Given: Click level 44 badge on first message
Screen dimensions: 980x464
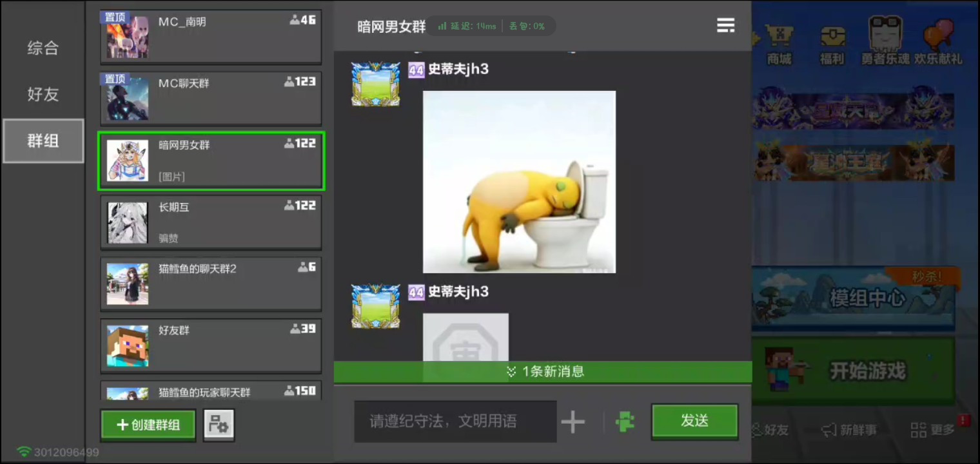Looking at the screenshot, I should coord(416,70).
